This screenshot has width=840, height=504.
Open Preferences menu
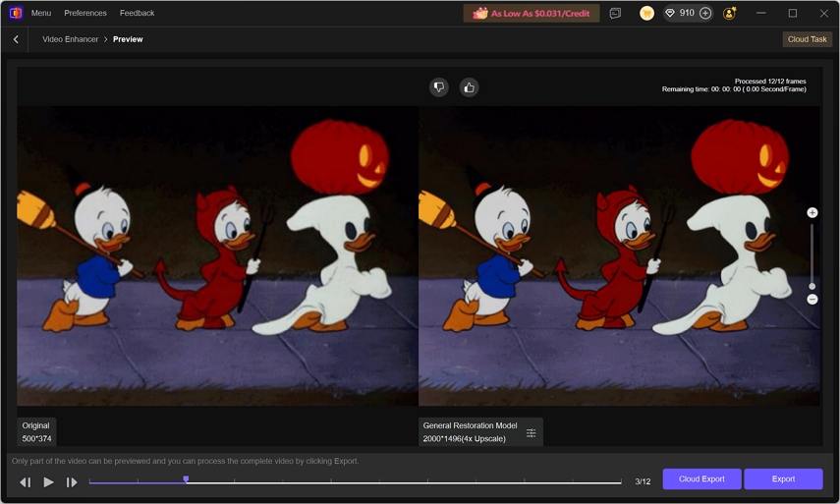coord(85,13)
